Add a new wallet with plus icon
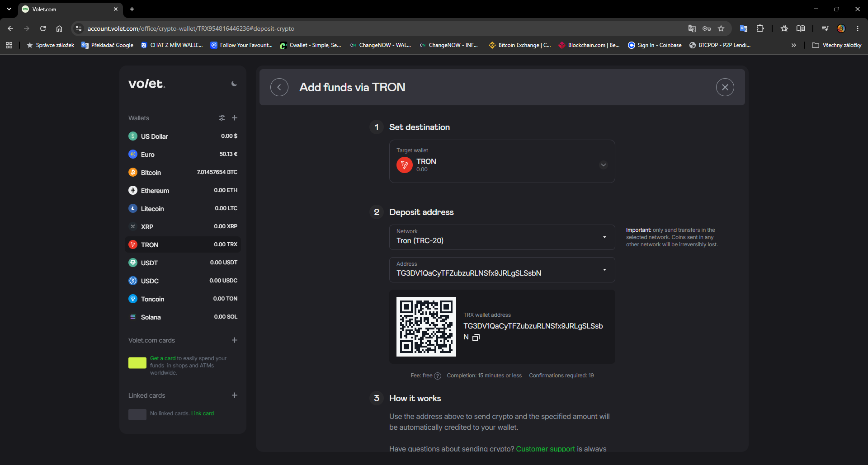This screenshot has width=868, height=465. coord(235,118)
